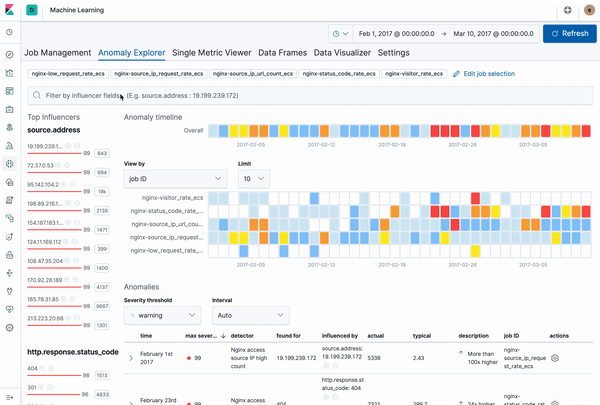Filter out influencer 213.223.20.66 (minus icon)

click(77, 318)
